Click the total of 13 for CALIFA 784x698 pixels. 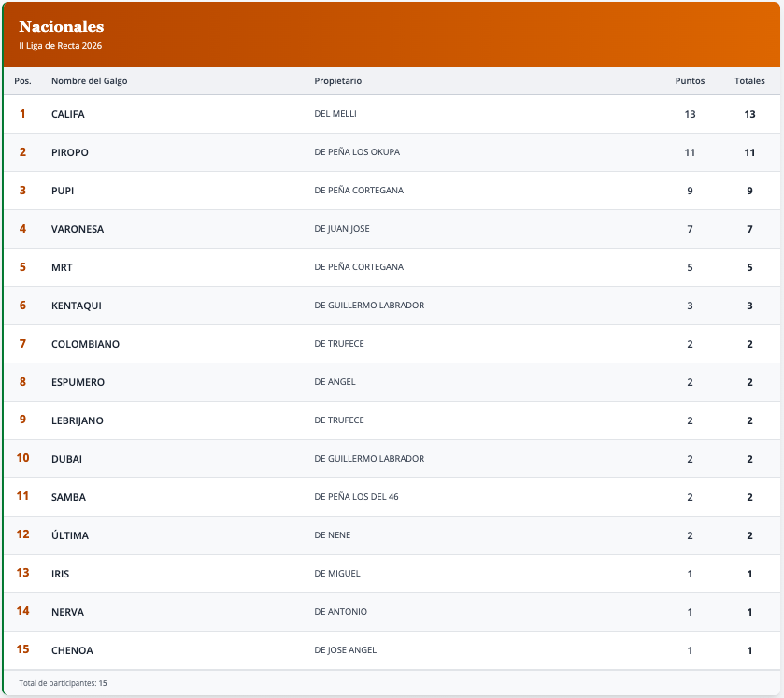749,114
